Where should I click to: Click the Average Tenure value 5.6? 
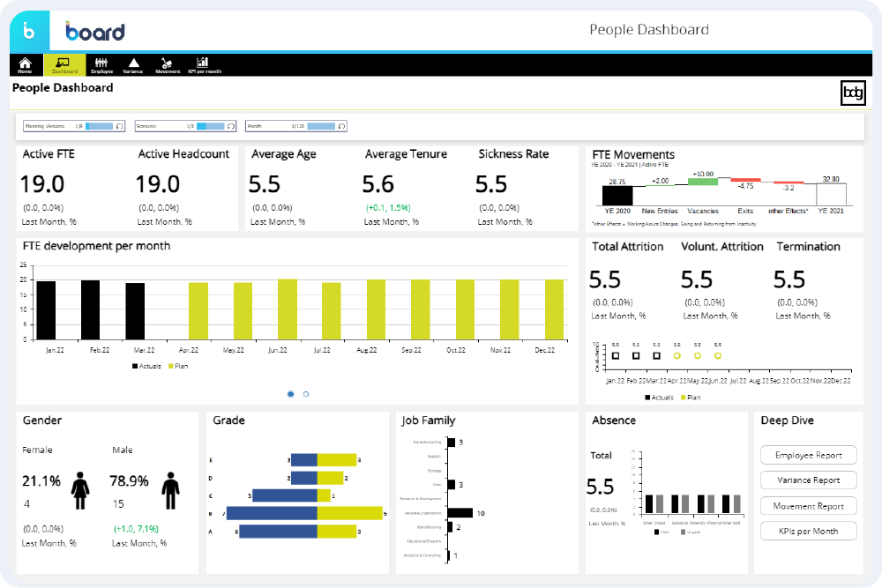coord(378,184)
